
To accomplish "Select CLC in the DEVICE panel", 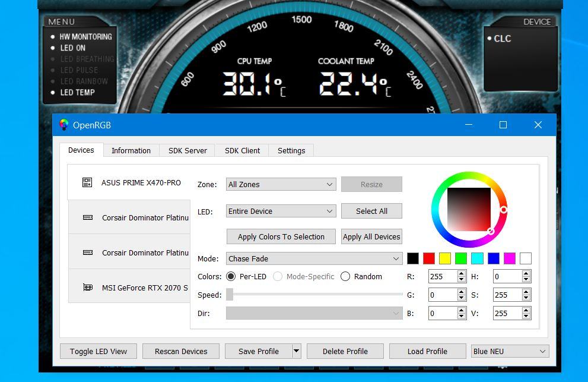I will [499, 38].
